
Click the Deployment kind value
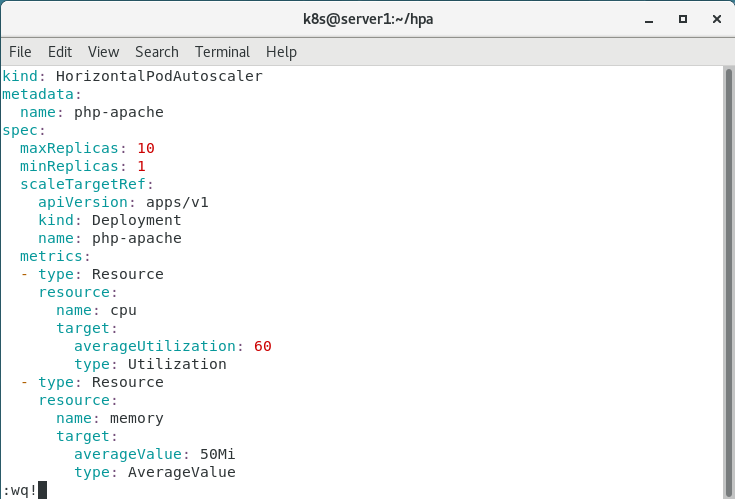point(136,220)
